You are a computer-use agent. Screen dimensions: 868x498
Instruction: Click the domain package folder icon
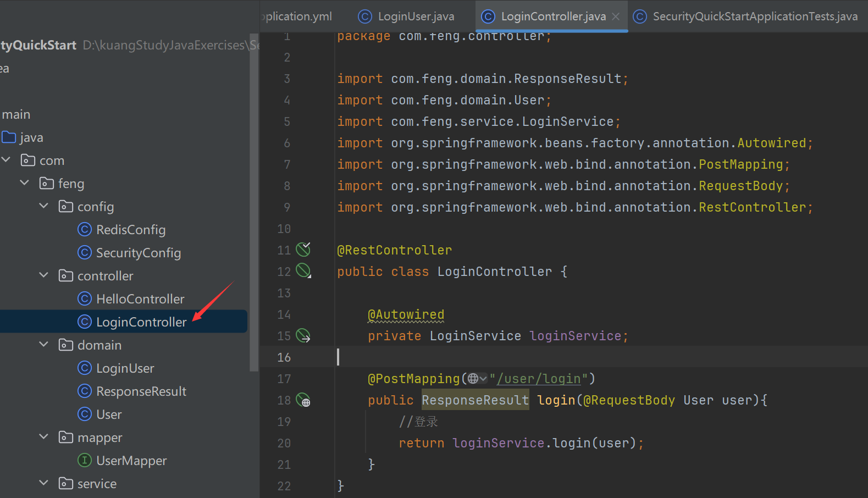point(66,345)
